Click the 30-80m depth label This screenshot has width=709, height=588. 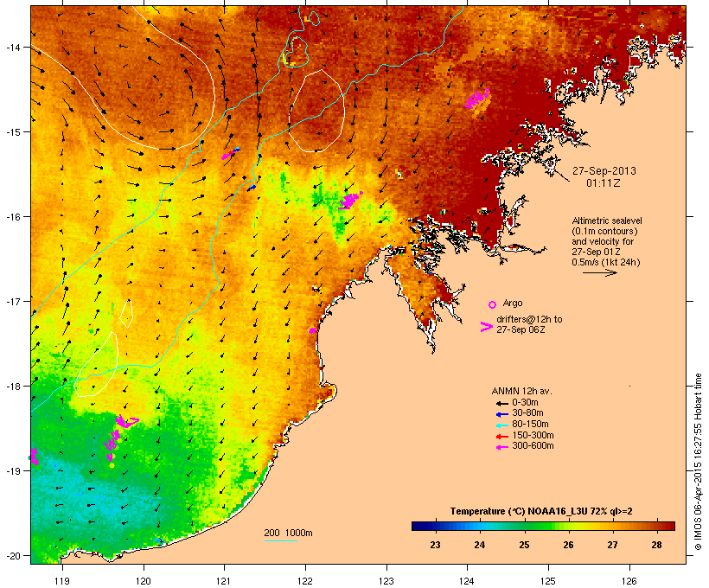527,413
